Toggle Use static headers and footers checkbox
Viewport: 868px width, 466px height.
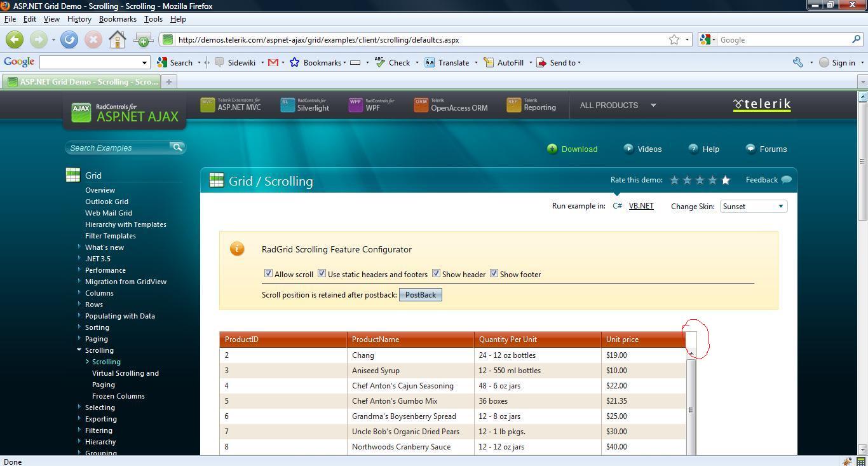322,273
